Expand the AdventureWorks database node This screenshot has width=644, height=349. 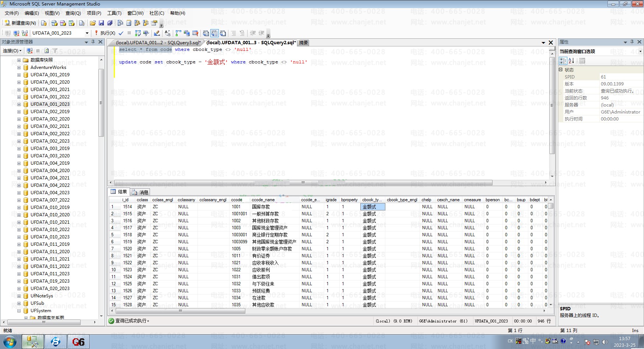(x=19, y=67)
